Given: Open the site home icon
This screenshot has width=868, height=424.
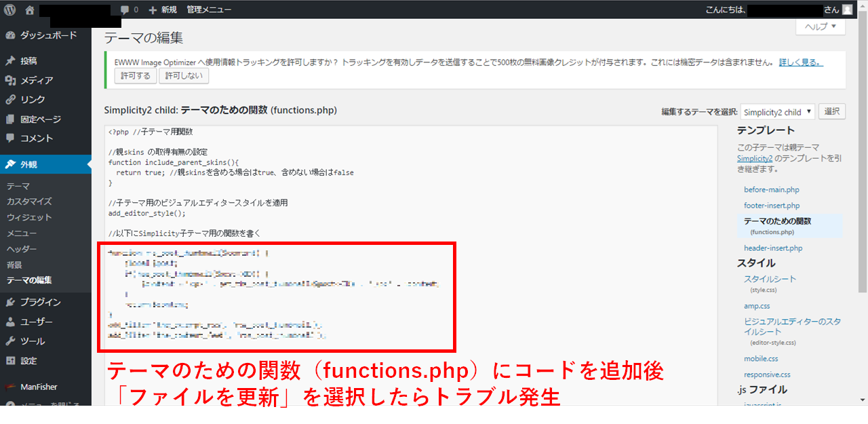Looking at the screenshot, I should [29, 10].
